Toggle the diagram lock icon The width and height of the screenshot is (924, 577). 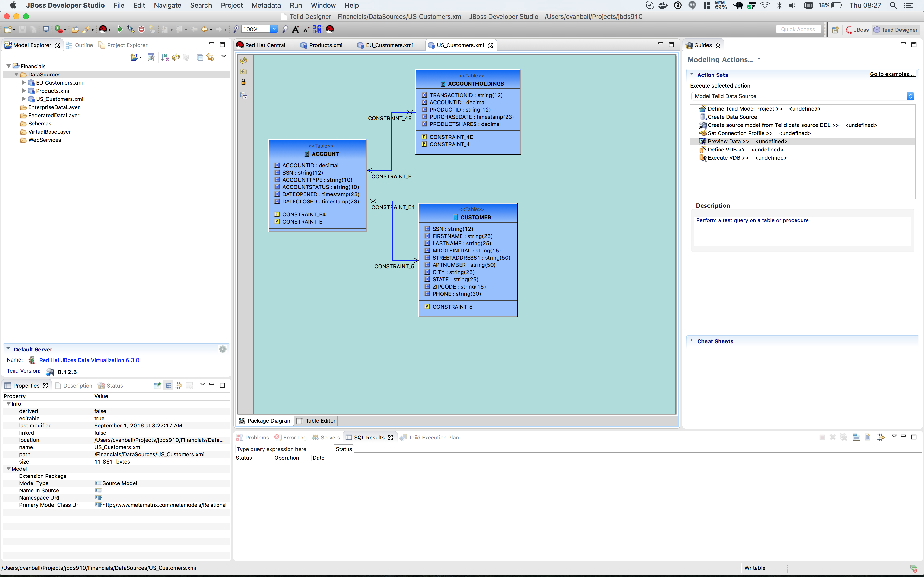pyautogui.click(x=244, y=82)
